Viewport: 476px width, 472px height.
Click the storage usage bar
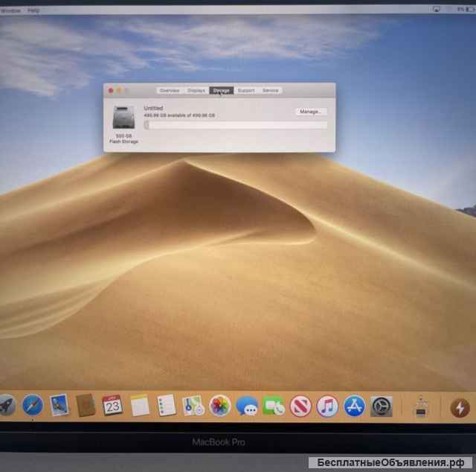tap(236, 125)
